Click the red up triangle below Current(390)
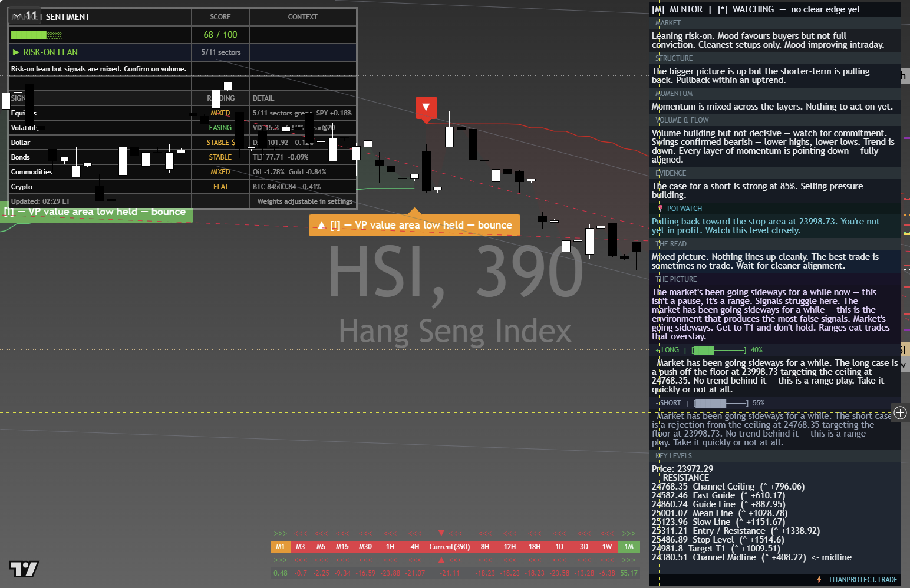Screen dimensions: 910x588 tap(441, 560)
